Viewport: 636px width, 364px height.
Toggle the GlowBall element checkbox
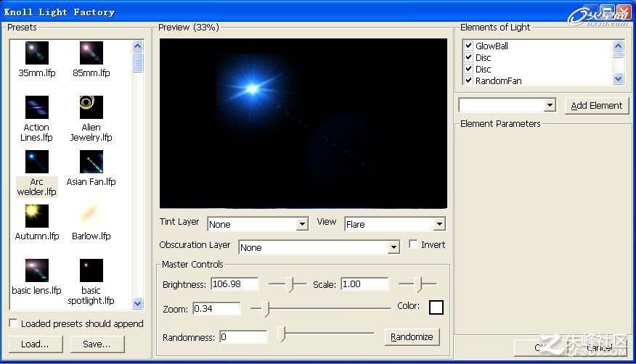tap(468, 46)
